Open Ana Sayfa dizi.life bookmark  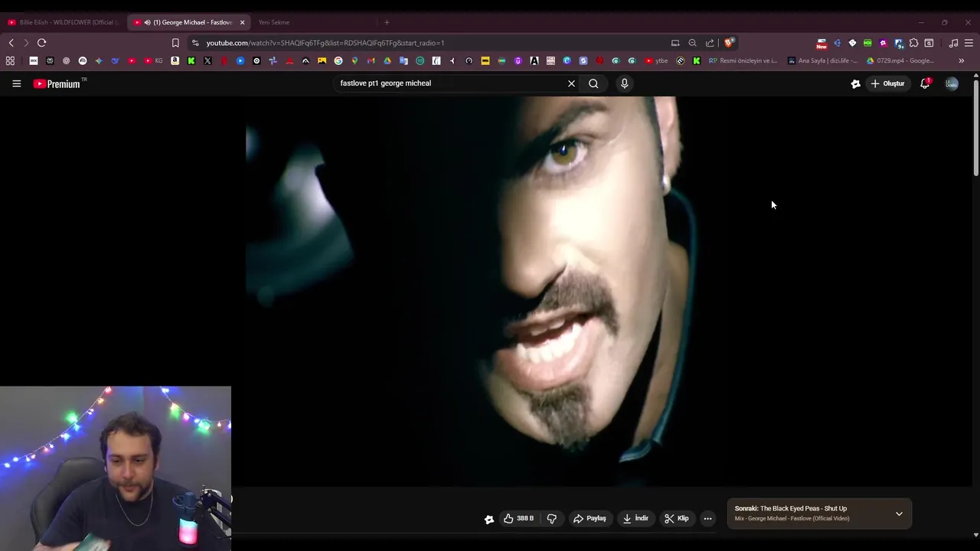click(x=823, y=60)
